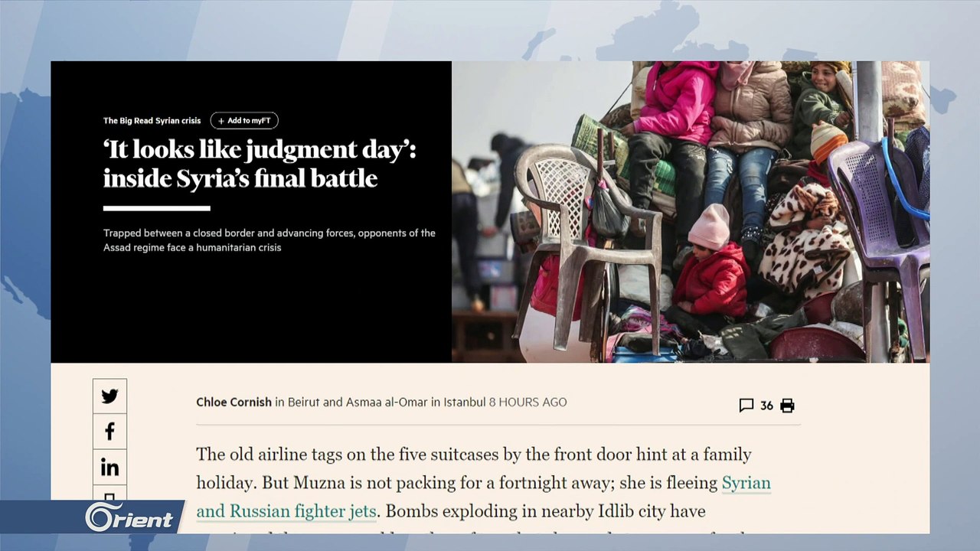The height and width of the screenshot is (551, 980).
Task: Click the comment count 36
Action: [766, 406]
